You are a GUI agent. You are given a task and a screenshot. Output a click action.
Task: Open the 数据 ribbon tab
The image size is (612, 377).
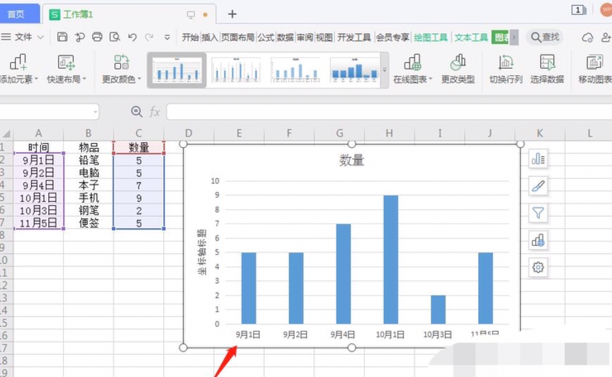click(x=285, y=37)
